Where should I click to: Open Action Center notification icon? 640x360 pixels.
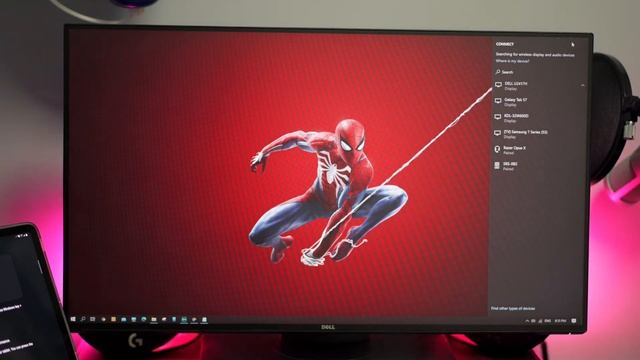(574, 321)
